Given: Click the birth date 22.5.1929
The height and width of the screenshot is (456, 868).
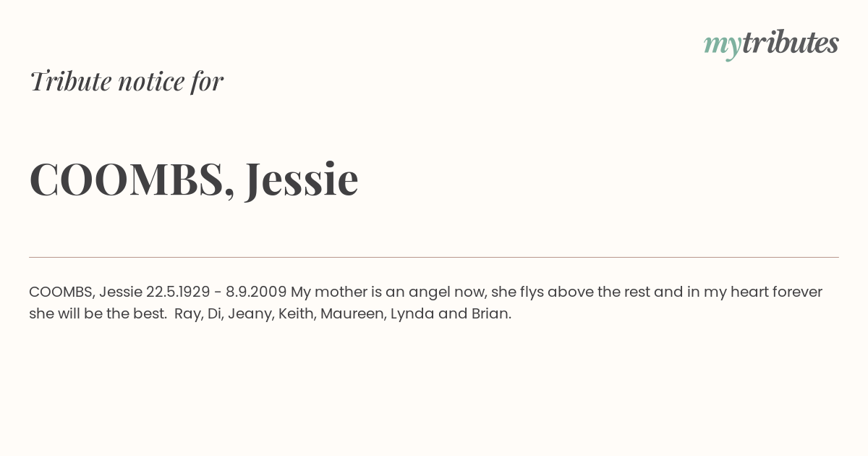Looking at the screenshot, I should pos(178,292).
